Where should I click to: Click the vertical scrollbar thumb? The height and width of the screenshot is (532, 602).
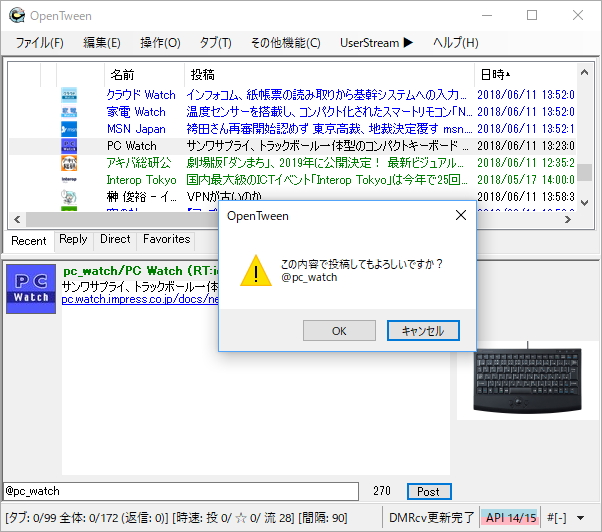coord(584,172)
